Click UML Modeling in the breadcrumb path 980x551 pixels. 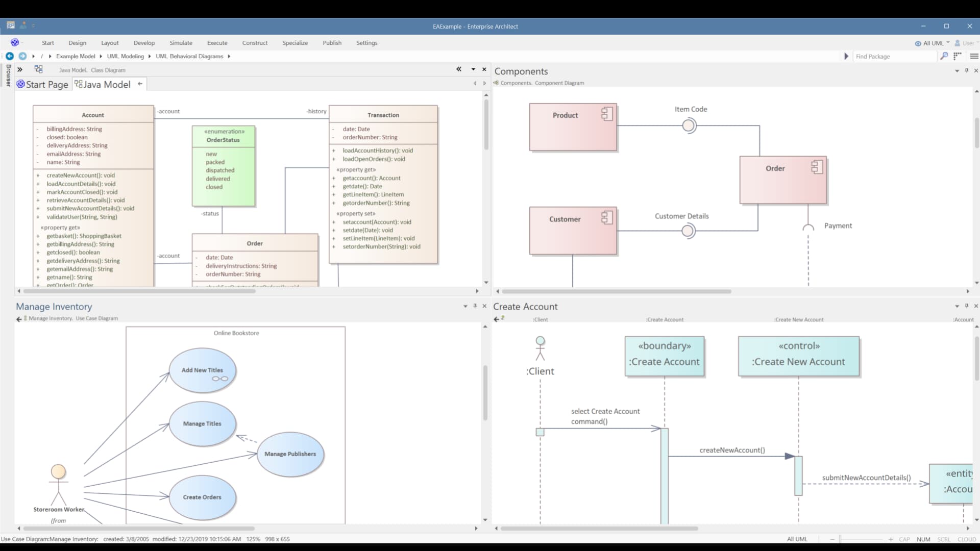[x=125, y=56]
